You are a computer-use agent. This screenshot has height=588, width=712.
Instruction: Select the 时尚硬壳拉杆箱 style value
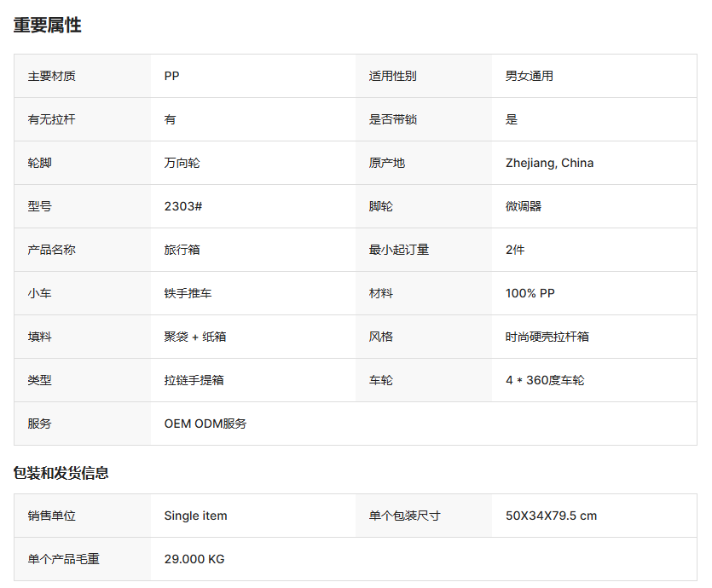click(x=547, y=337)
